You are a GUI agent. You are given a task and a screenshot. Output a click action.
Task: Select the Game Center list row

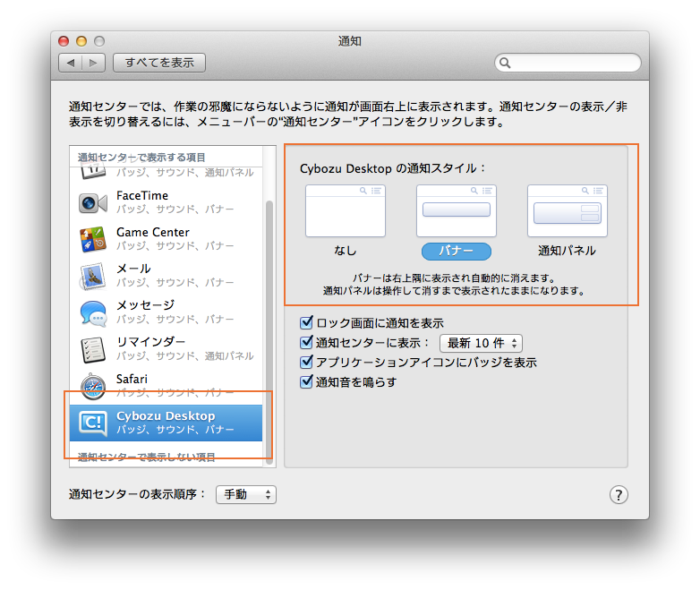click(166, 239)
